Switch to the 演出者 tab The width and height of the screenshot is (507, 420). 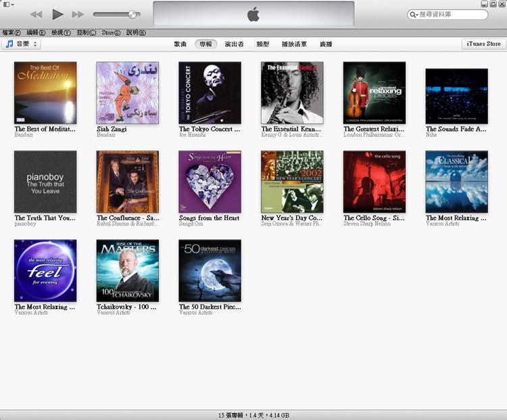tap(233, 44)
